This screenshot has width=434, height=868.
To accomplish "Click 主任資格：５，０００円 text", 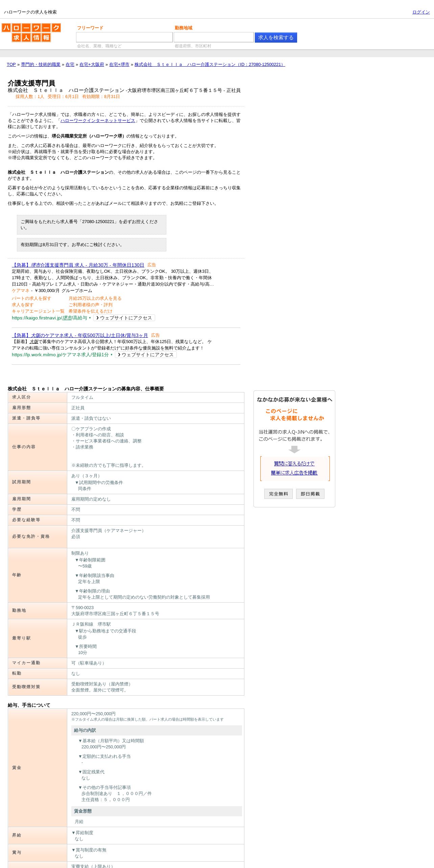I will [105, 800].
